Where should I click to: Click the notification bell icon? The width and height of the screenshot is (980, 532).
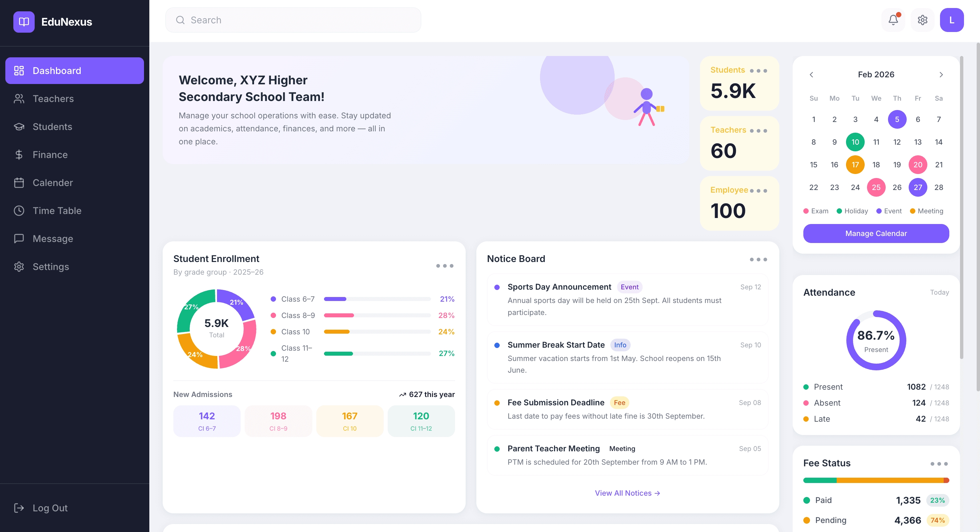click(893, 20)
